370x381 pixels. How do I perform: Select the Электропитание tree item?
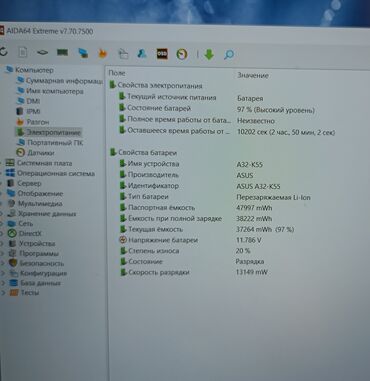[49, 132]
